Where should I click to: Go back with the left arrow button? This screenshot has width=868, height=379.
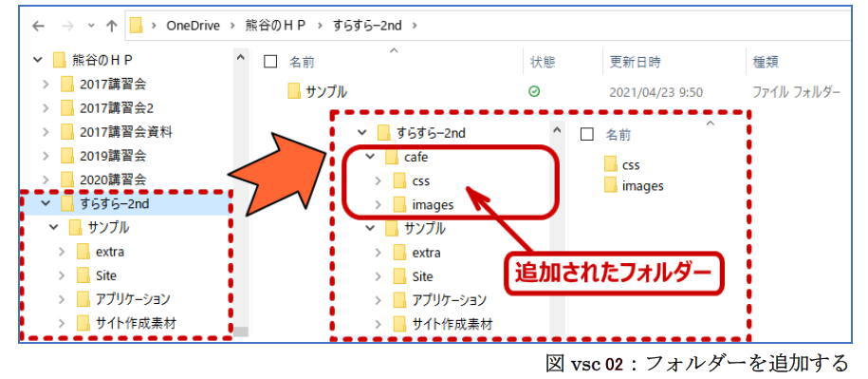pyautogui.click(x=38, y=26)
